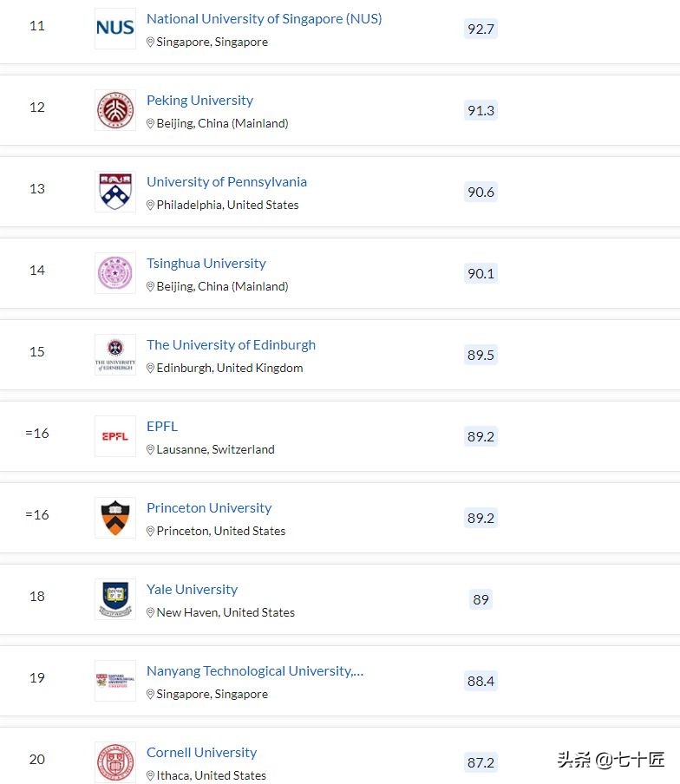Screen dimensions: 680x784
Task: Click the Princeton University orange shield
Action: click(115, 518)
